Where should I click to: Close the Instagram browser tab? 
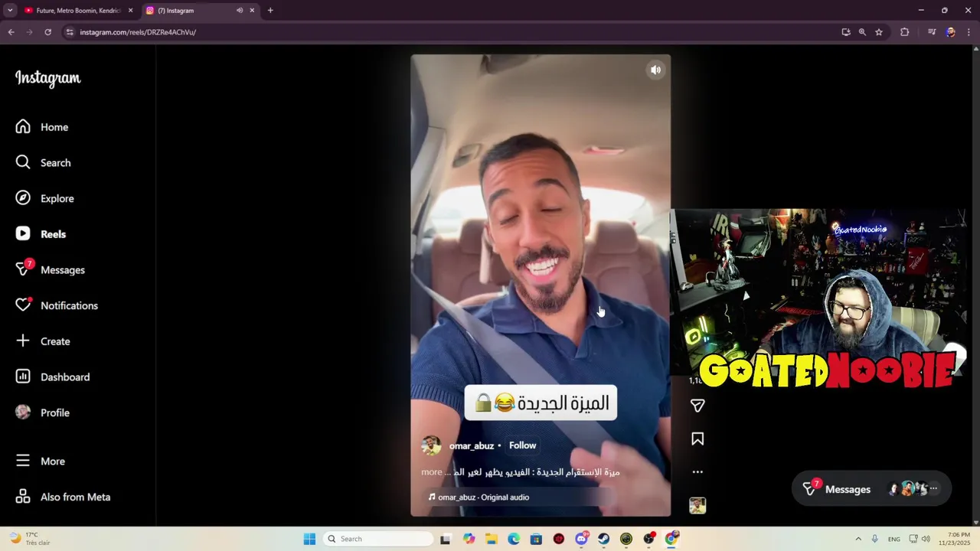(252, 11)
